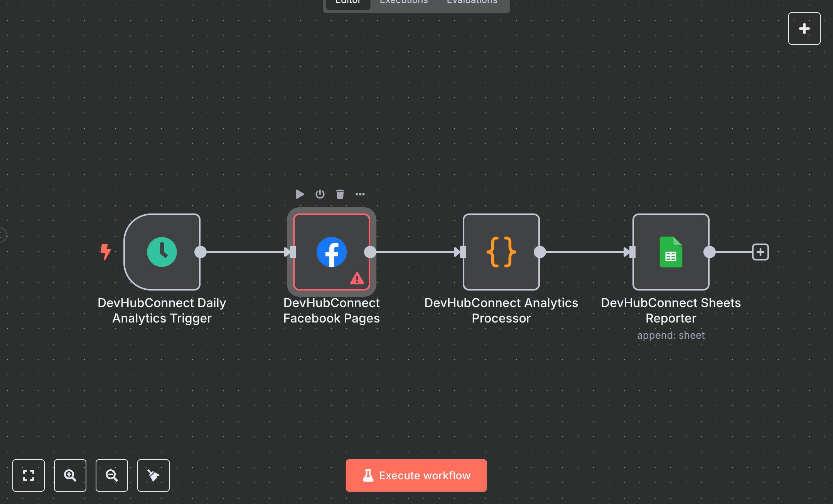Select the zoom out magnifier icon
This screenshot has width=833, height=504.
(111, 475)
